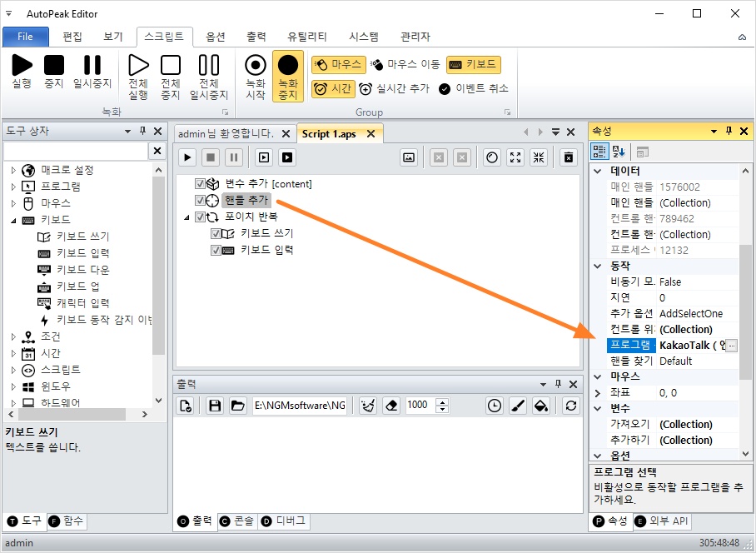Image resolution: width=756 pixels, height=553 pixels.
Task: Expand the 좌표 property row
Action: click(x=598, y=393)
